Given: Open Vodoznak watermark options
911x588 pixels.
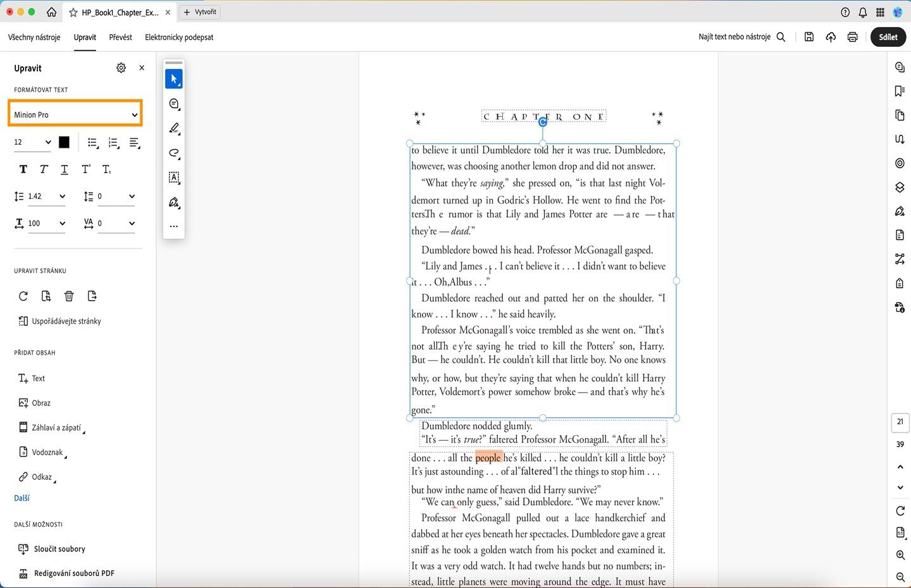Looking at the screenshot, I should [x=42, y=453].
